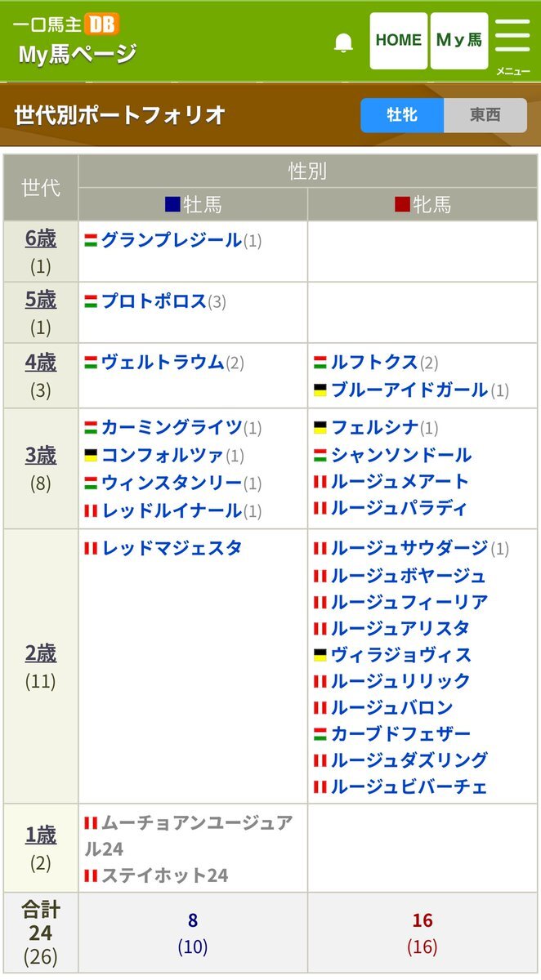
Task: Open the My馬 button
Action: (x=459, y=41)
